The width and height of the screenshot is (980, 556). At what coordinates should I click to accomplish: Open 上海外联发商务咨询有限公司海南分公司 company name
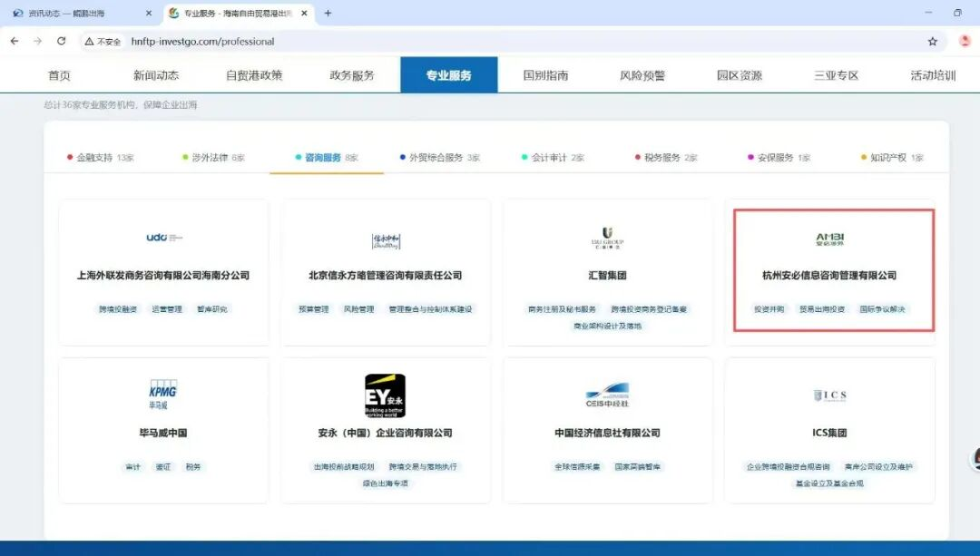163,275
